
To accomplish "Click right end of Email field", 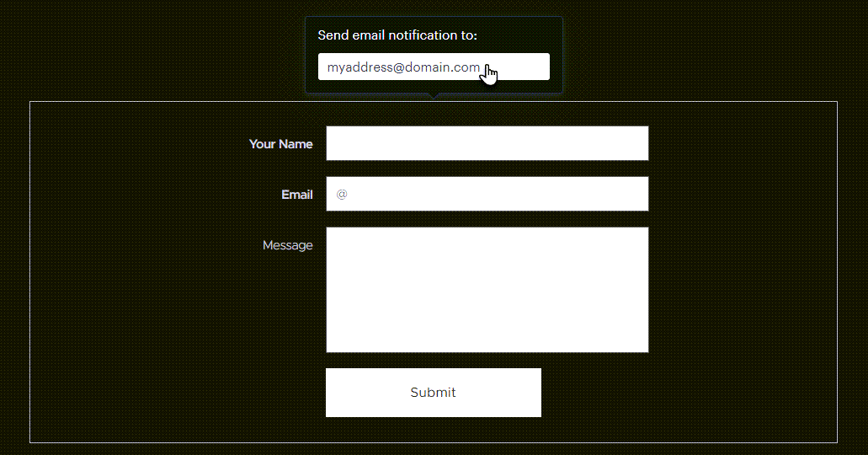I will [620, 194].
